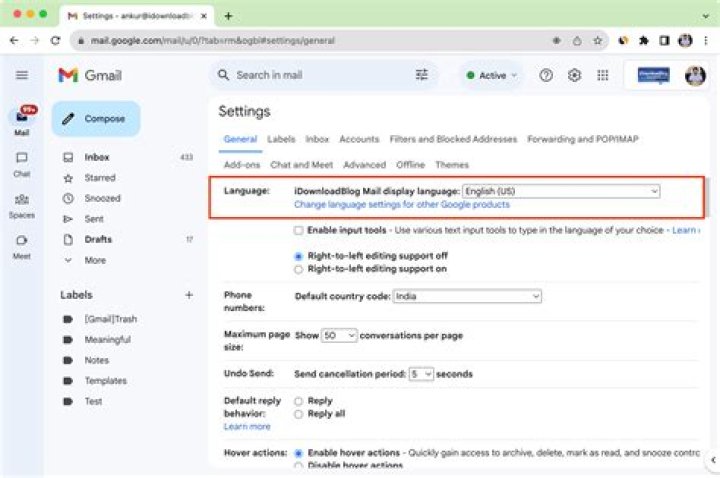720x478 pixels.
Task: Switch to General settings tab
Action: (240, 139)
